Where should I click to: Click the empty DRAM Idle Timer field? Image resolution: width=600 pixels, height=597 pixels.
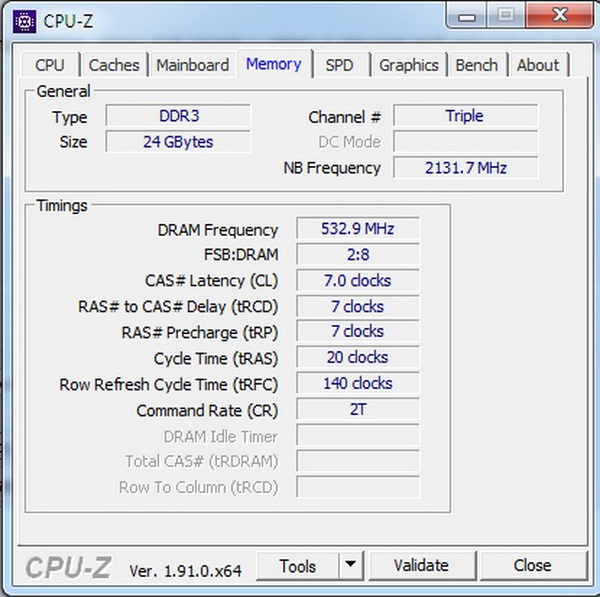[x=358, y=435]
